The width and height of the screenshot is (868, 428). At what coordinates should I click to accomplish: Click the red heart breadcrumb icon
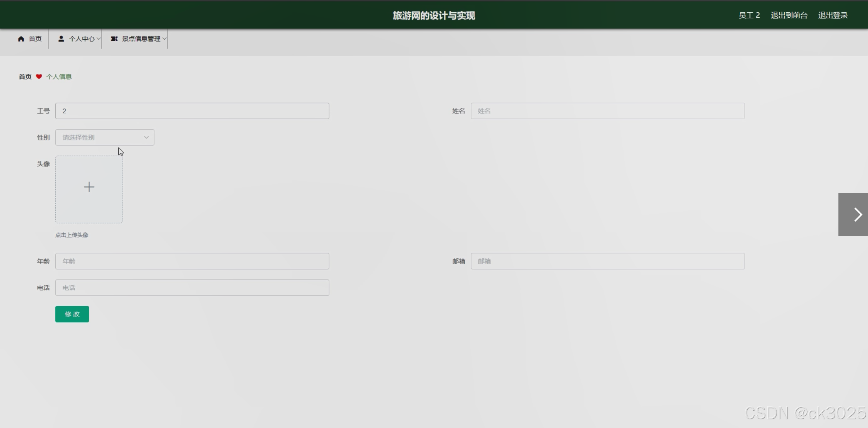click(x=39, y=77)
